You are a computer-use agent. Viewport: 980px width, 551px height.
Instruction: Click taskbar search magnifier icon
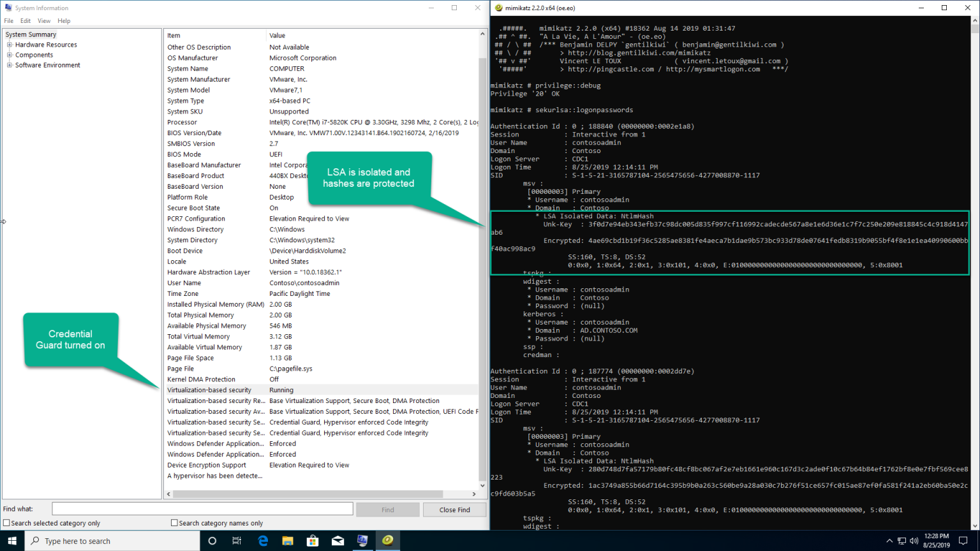click(36, 541)
